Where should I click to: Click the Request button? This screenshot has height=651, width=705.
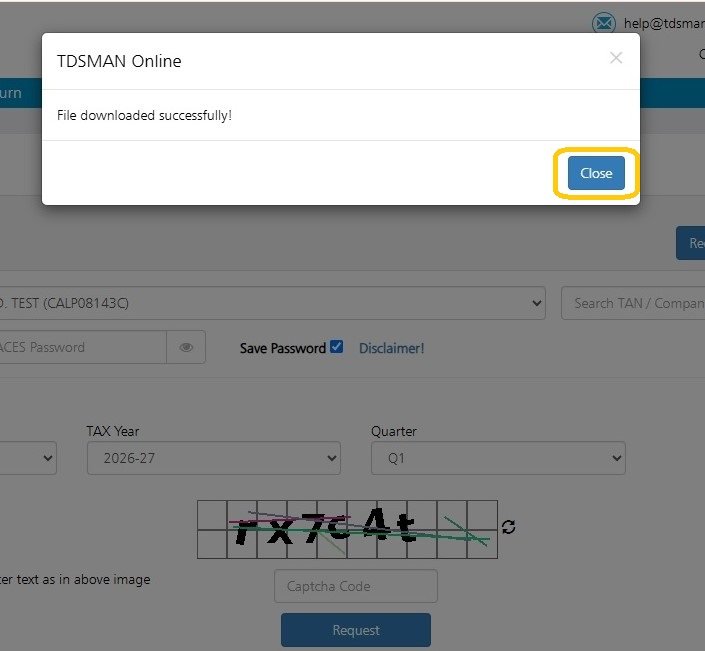(x=356, y=630)
